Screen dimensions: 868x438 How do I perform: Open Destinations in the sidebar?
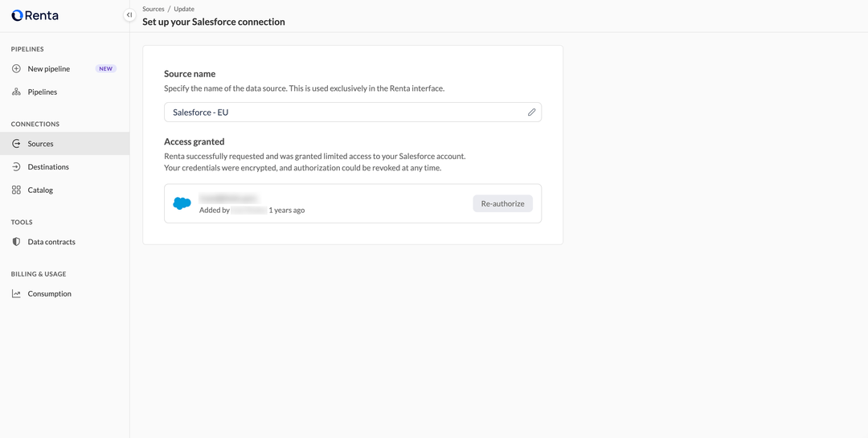(65, 166)
